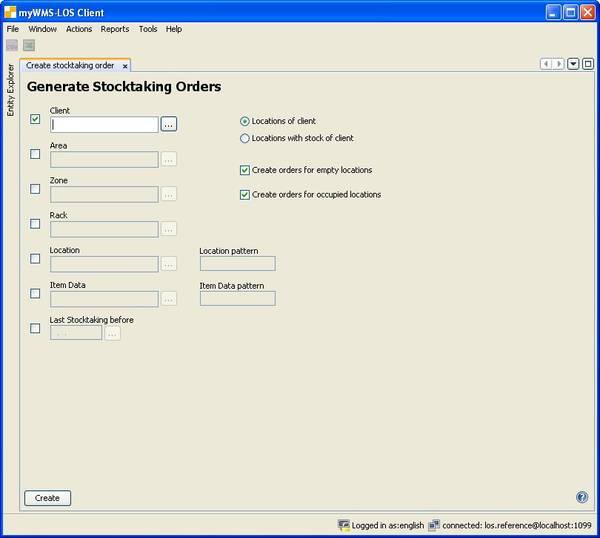Click the connection icon in status bar

(434, 525)
